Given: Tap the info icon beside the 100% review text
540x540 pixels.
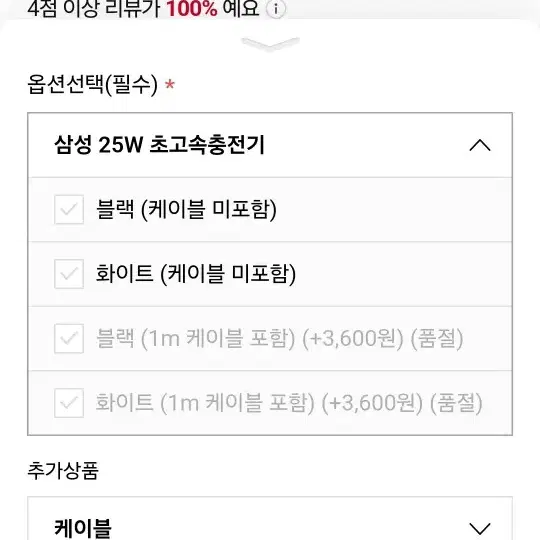Looking at the screenshot, I should (276, 9).
